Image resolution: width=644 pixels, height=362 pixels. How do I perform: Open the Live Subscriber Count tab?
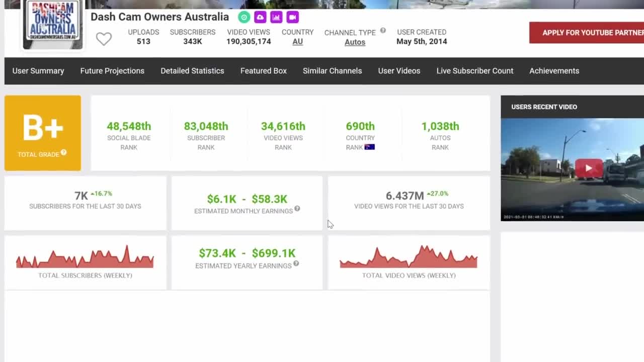475,71
